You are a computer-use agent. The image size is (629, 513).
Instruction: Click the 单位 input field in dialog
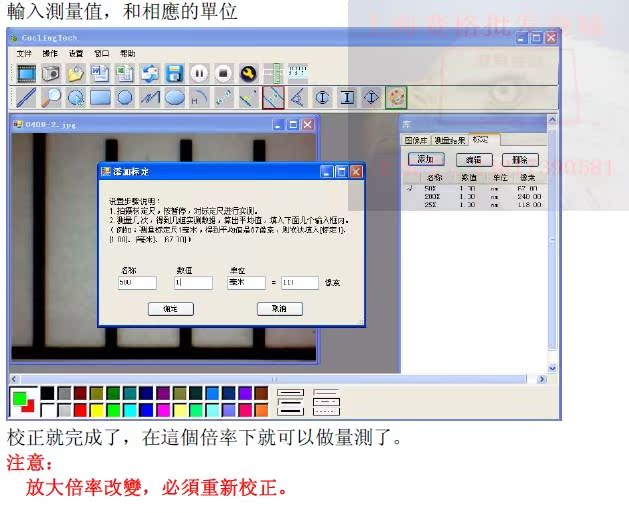(x=246, y=282)
